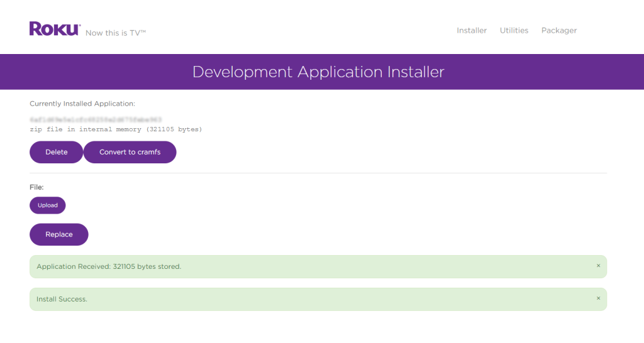Click the 'Now this is TV' tagline
This screenshot has width=644, height=343.
pyautogui.click(x=116, y=33)
